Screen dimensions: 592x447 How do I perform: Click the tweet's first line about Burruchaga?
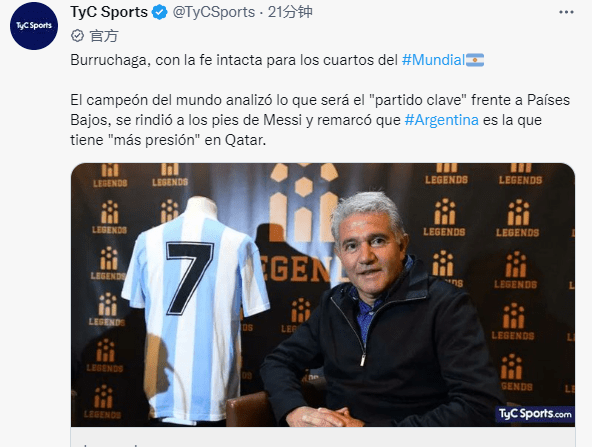277,60
